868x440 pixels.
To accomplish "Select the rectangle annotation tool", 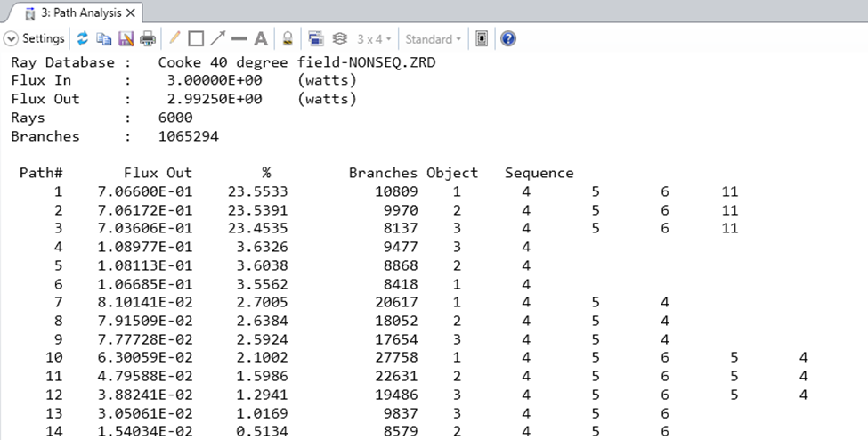I will tap(196, 39).
